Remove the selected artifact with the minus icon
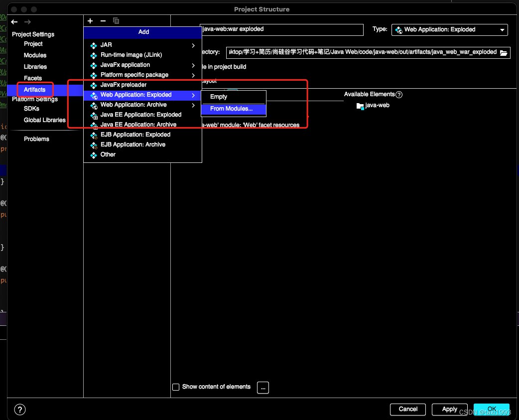This screenshot has width=519, height=420. [x=103, y=21]
